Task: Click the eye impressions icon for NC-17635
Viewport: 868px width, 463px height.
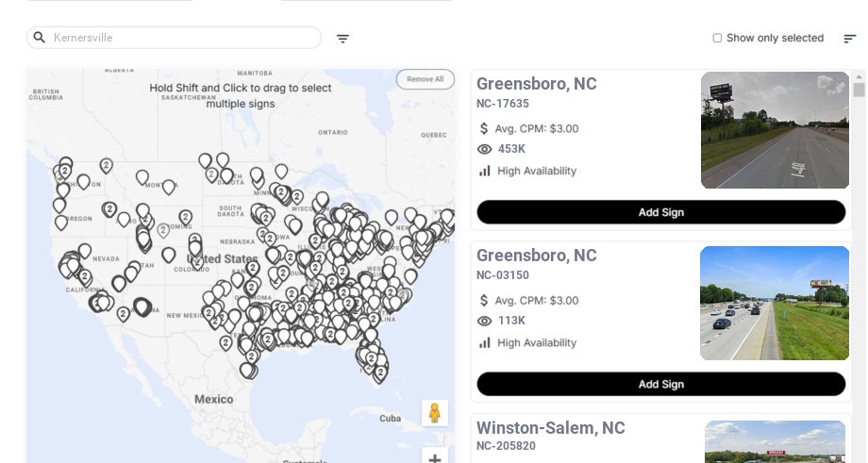Action: [x=485, y=149]
